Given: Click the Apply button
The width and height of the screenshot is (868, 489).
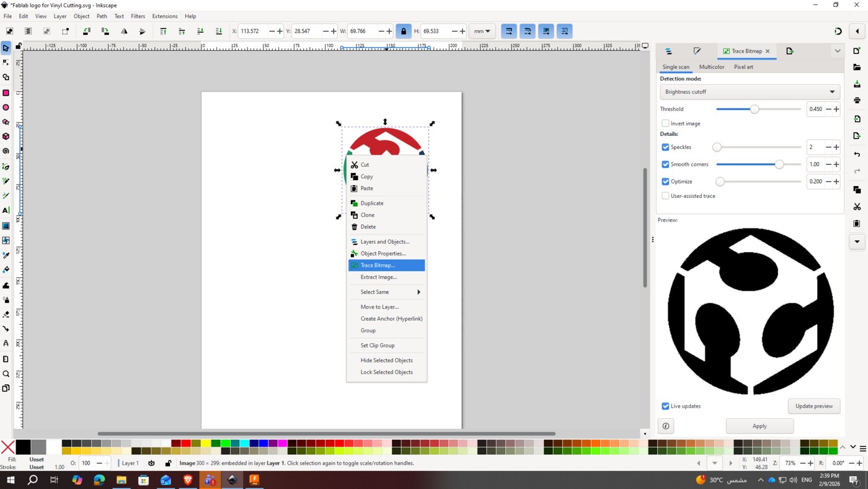Looking at the screenshot, I should [759, 426].
